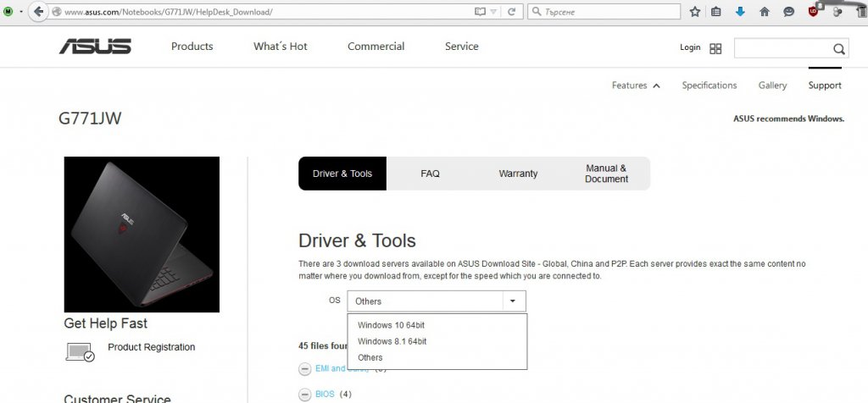Click the G771JW laptop product image

[142, 235]
